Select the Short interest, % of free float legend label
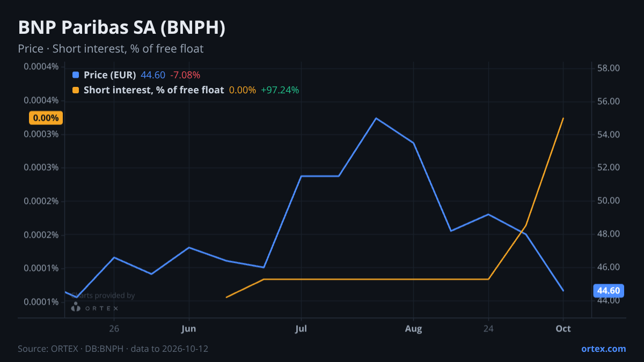644x362 pixels. pos(153,90)
